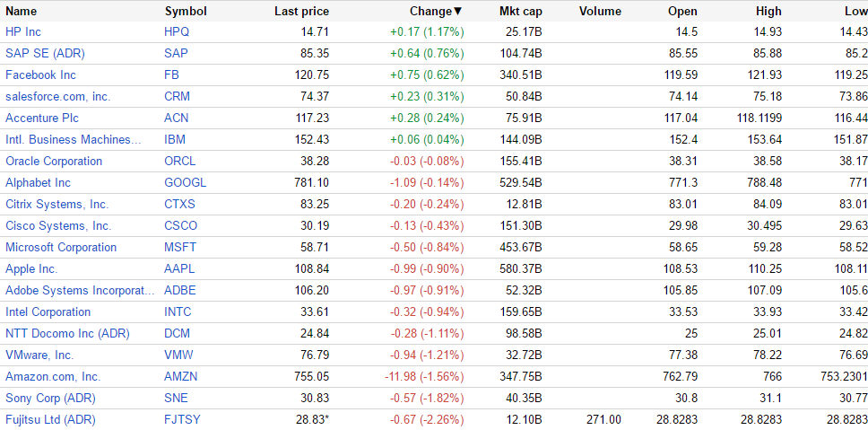Open Facebook Inc stock page

point(40,75)
